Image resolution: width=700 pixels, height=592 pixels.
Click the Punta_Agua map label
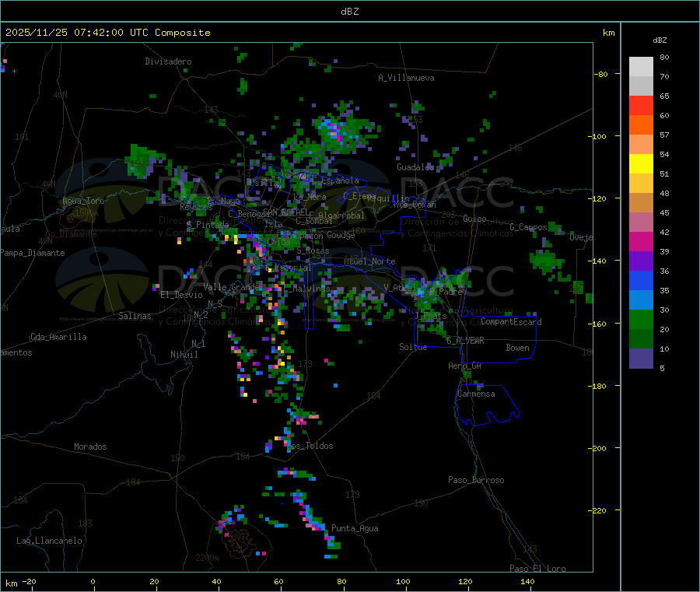coord(355,528)
